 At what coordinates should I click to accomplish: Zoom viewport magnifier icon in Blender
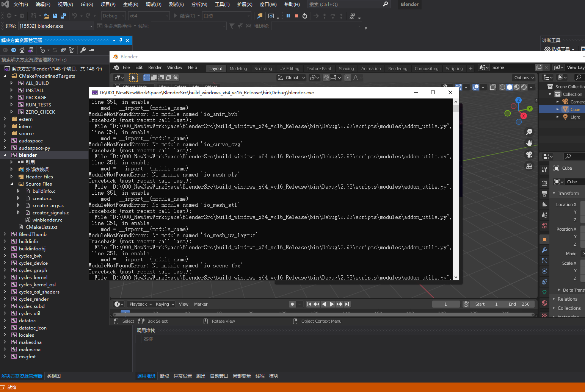coord(529,132)
